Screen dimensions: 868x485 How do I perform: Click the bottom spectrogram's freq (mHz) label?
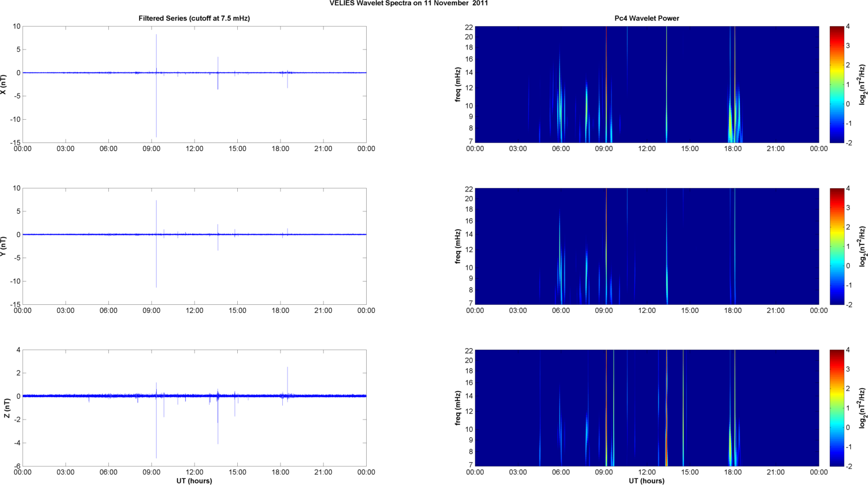point(458,408)
